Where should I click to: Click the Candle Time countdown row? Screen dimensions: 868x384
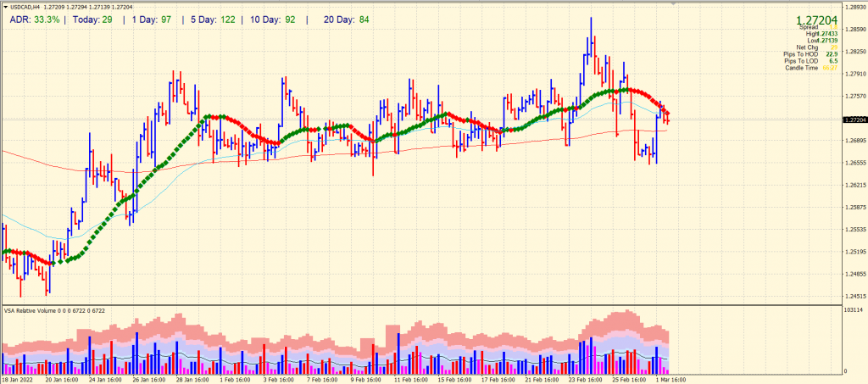pos(811,68)
